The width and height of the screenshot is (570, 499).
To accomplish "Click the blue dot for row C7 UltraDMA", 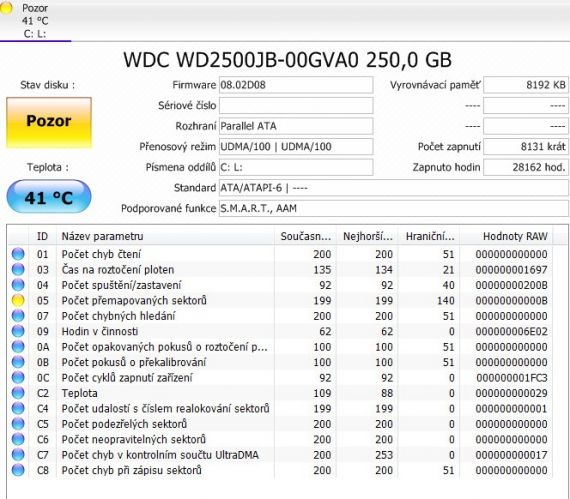I will click(x=18, y=455).
